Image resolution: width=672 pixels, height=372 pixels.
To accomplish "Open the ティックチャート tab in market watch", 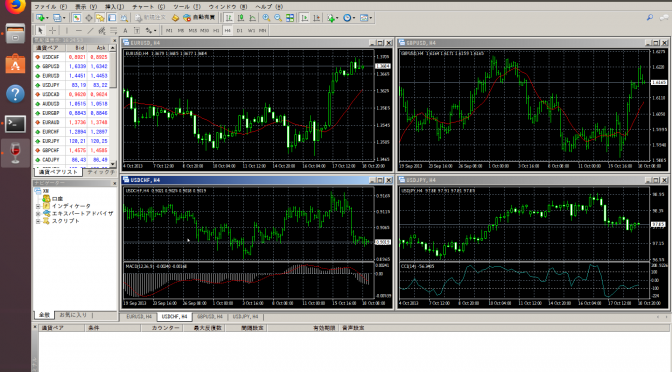I will (101, 172).
